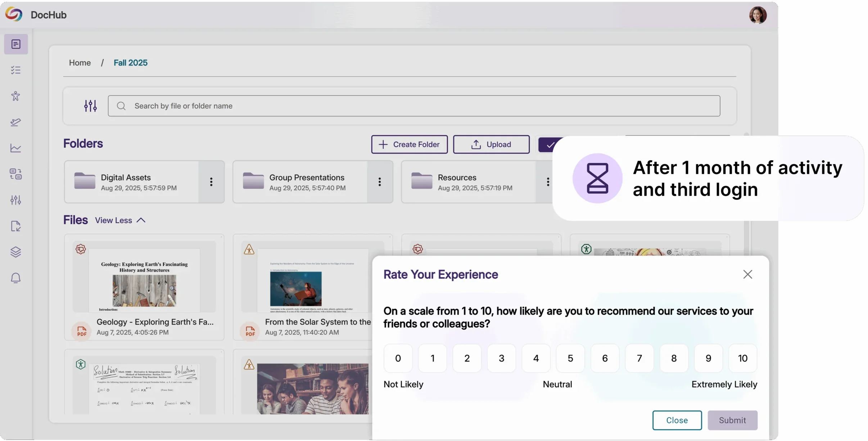Click Fall 2025 breadcrumb item
This screenshot has height=441, width=868.
(130, 63)
